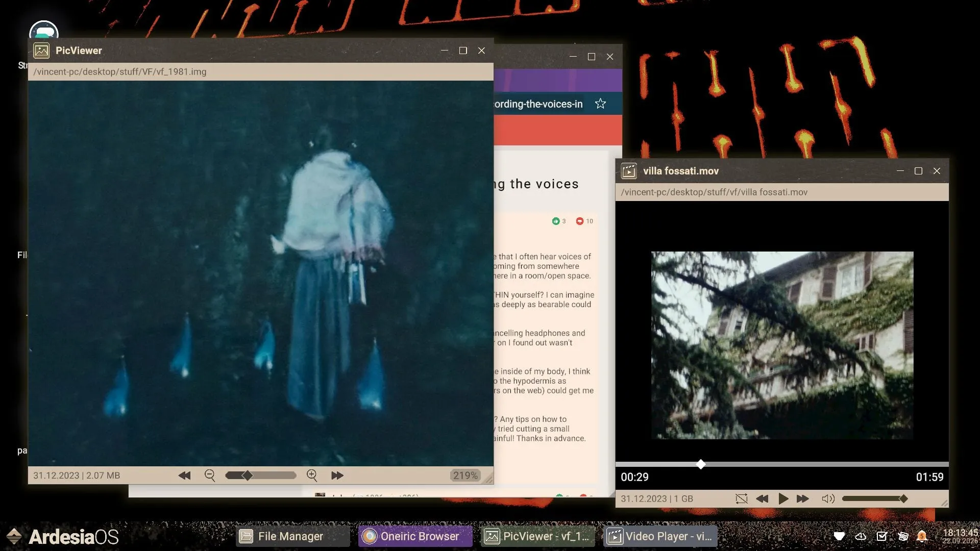980x551 pixels.
Task: Select the zoom in icon in PicViewer
Action: (x=312, y=475)
